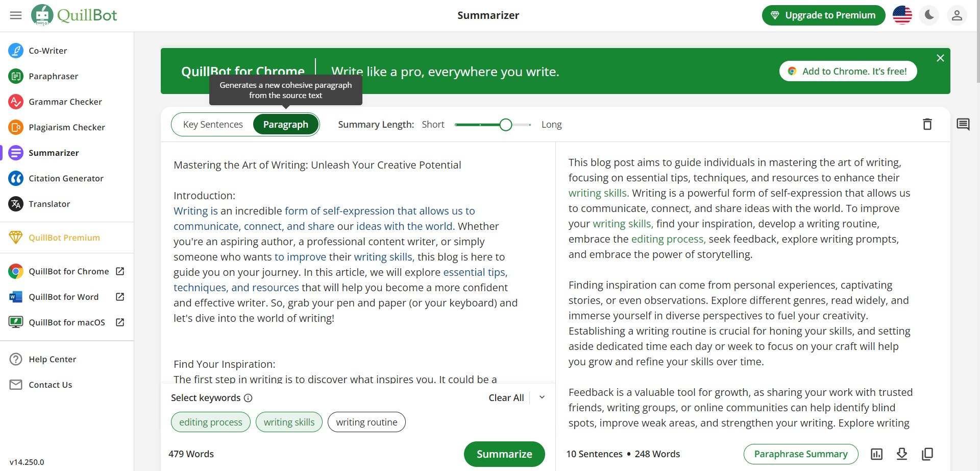Collapse the Select keywords panel
The width and height of the screenshot is (980, 471).
(x=542, y=397)
